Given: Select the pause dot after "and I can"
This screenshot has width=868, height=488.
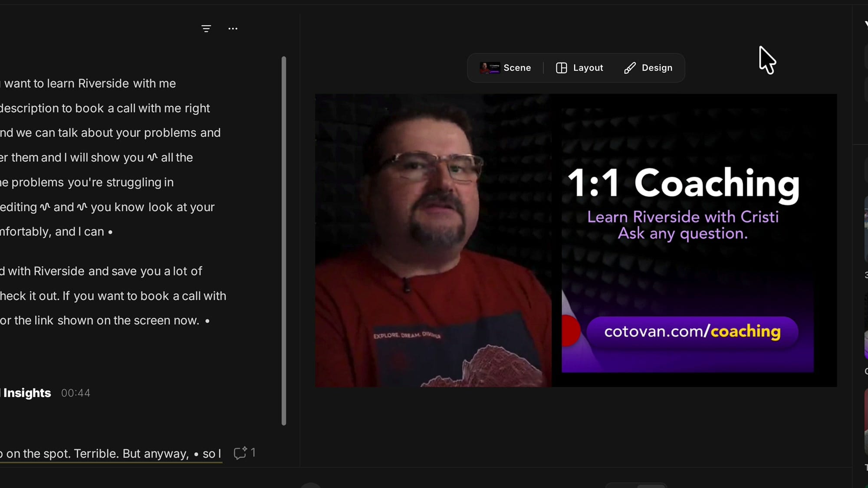Looking at the screenshot, I should pyautogui.click(x=110, y=232).
